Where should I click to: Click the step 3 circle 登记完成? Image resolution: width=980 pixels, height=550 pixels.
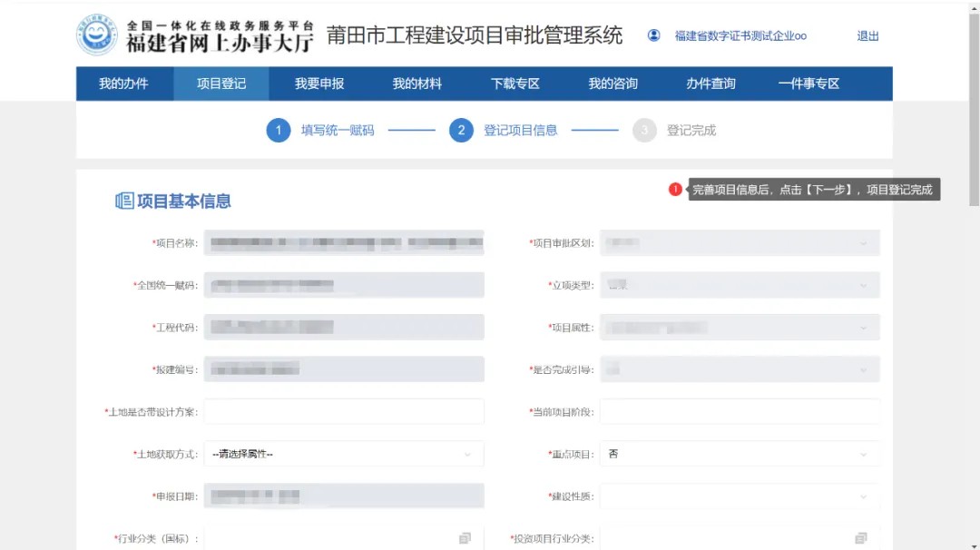coord(644,131)
